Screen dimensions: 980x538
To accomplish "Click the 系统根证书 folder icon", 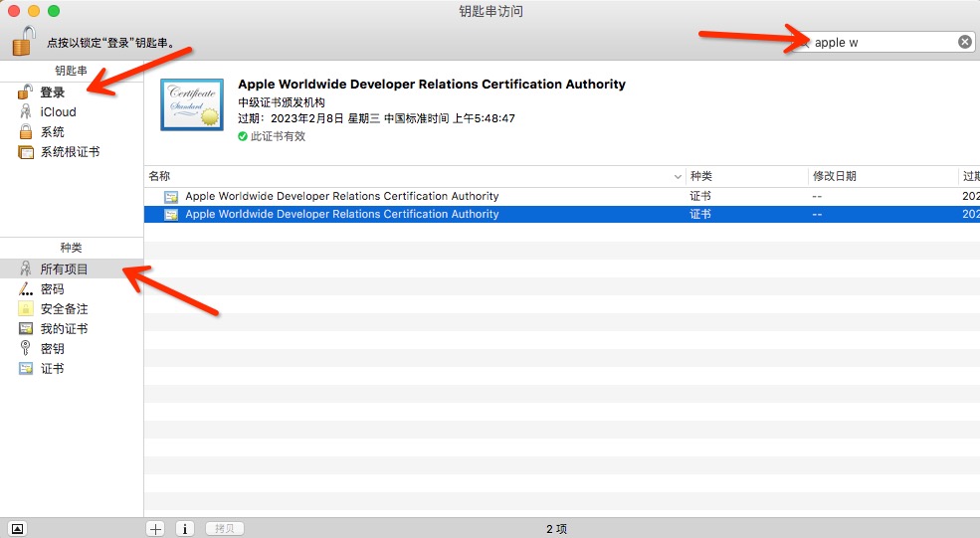I will 26,152.
